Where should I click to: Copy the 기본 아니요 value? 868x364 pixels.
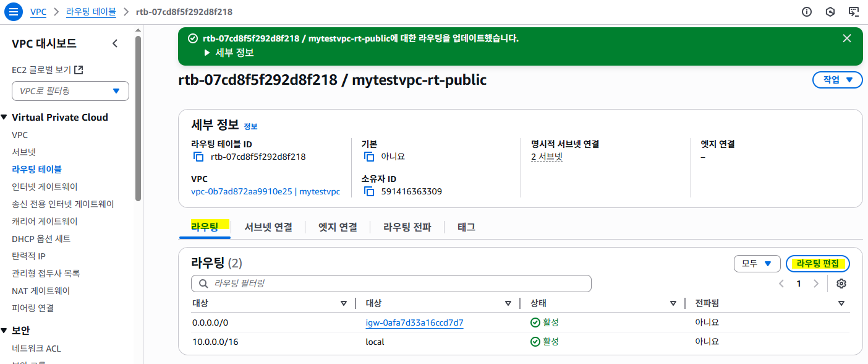coord(369,157)
